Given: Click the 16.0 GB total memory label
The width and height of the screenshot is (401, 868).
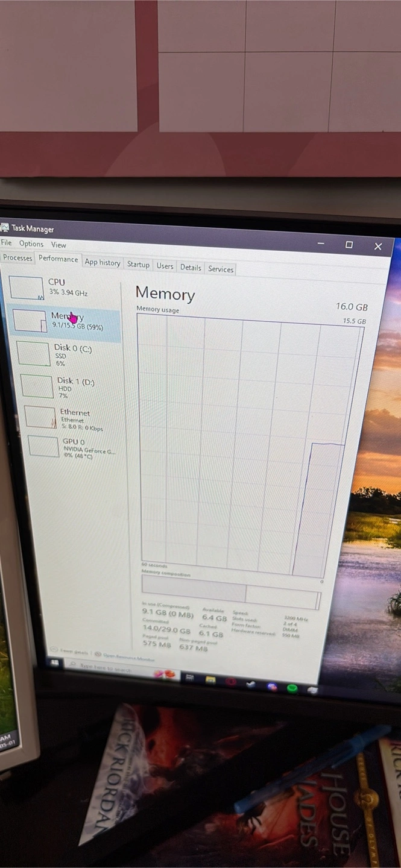Looking at the screenshot, I should [352, 307].
